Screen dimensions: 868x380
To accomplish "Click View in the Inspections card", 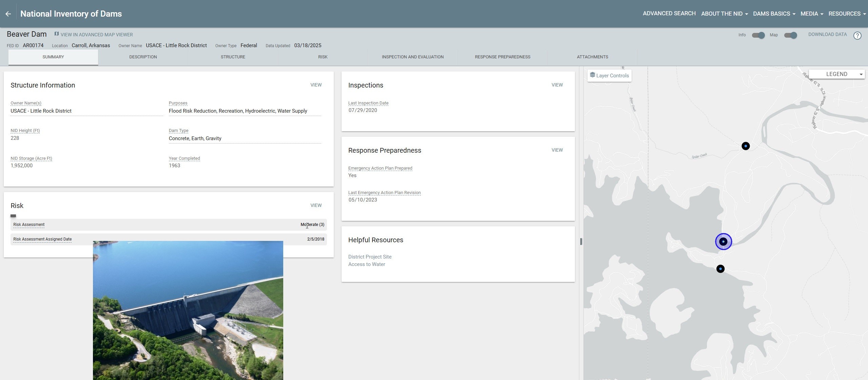I will [x=557, y=85].
